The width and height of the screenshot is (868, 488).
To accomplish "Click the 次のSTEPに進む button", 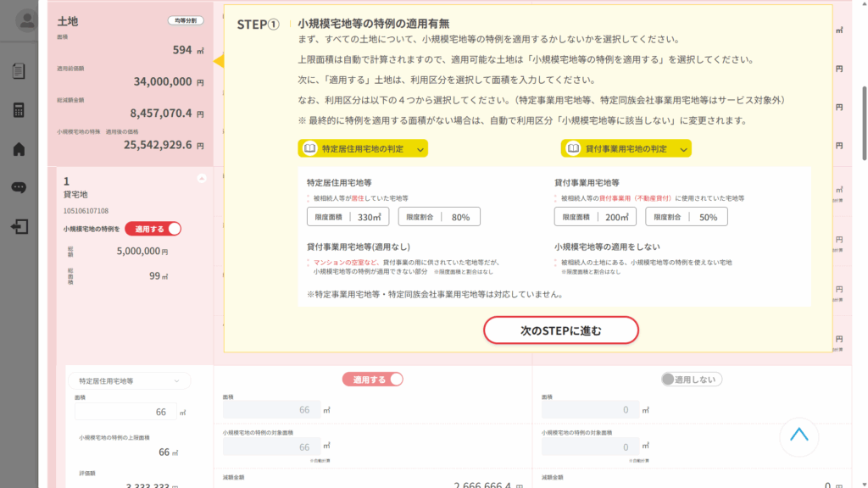I will click(560, 330).
